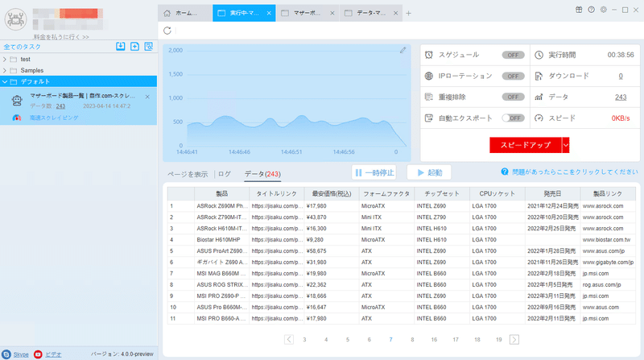Click the import task icon in sidebar header

120,46
